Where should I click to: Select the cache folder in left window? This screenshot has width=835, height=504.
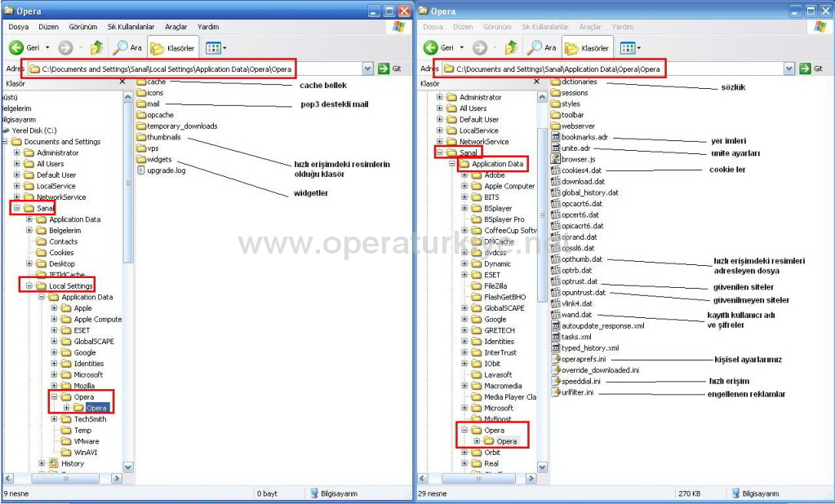[x=155, y=82]
